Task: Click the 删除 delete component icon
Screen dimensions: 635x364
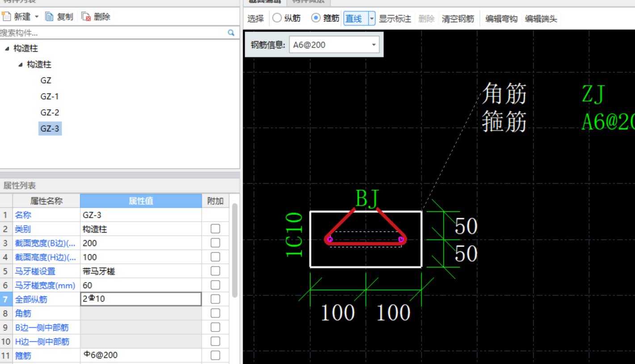Action: tap(86, 17)
